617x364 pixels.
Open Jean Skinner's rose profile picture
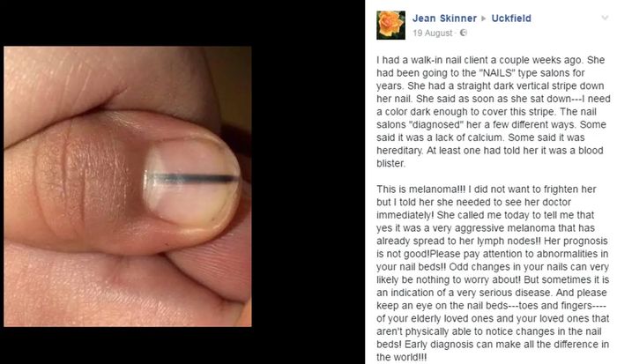pyautogui.click(x=390, y=26)
